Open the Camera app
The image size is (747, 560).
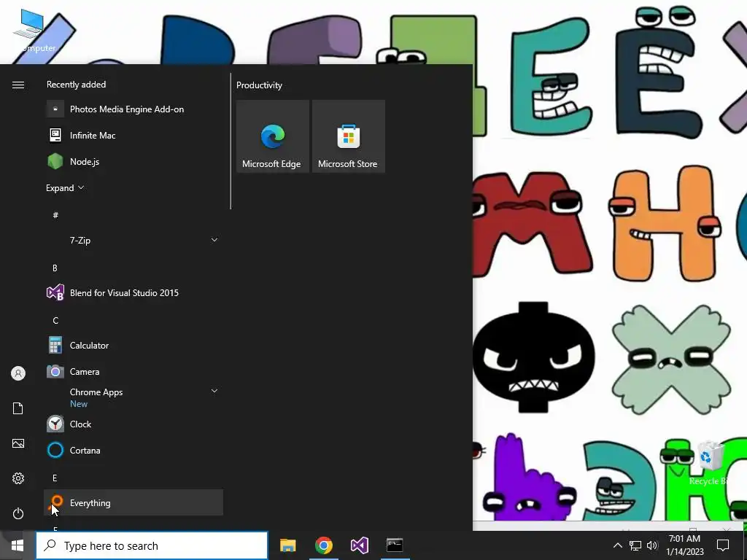[133, 371]
